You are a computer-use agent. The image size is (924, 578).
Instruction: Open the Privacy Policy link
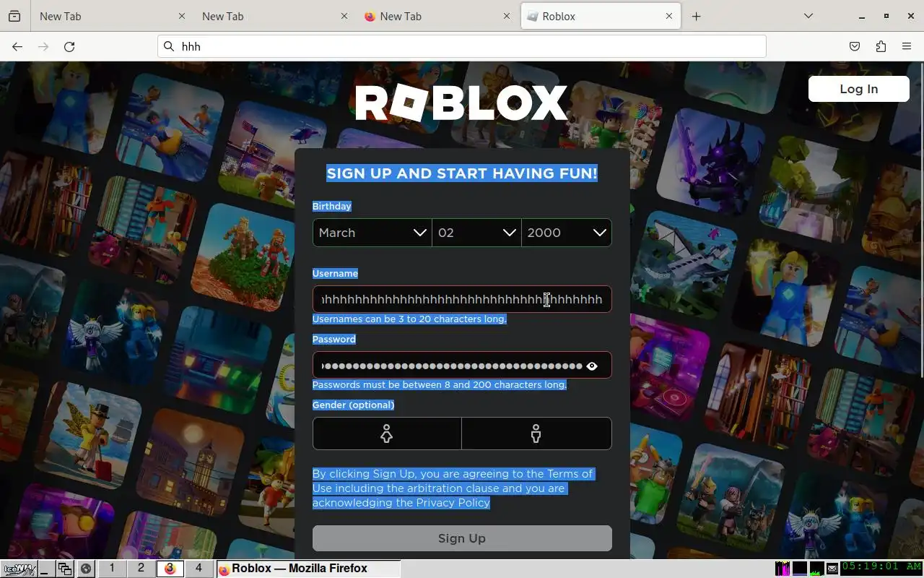click(453, 503)
